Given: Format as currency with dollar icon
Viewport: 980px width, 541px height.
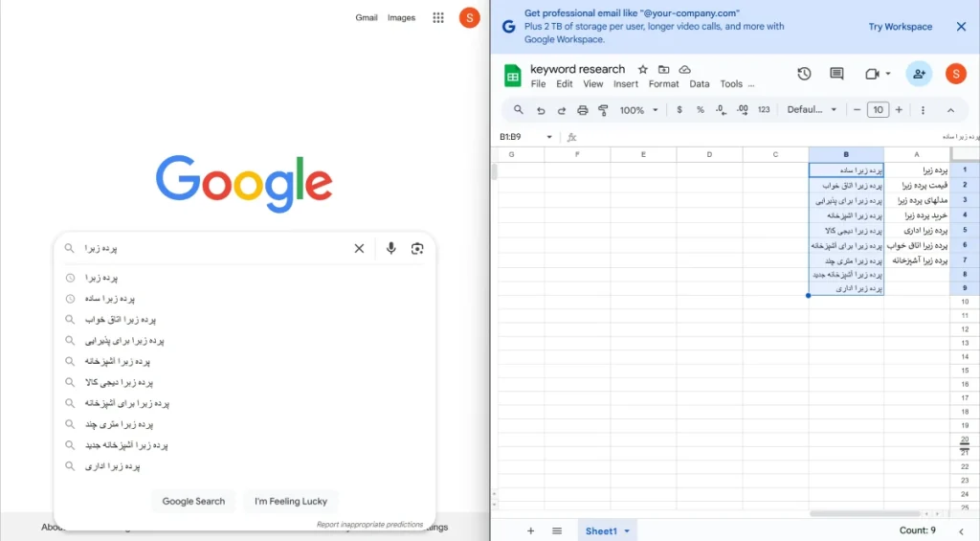Looking at the screenshot, I should coord(679,110).
